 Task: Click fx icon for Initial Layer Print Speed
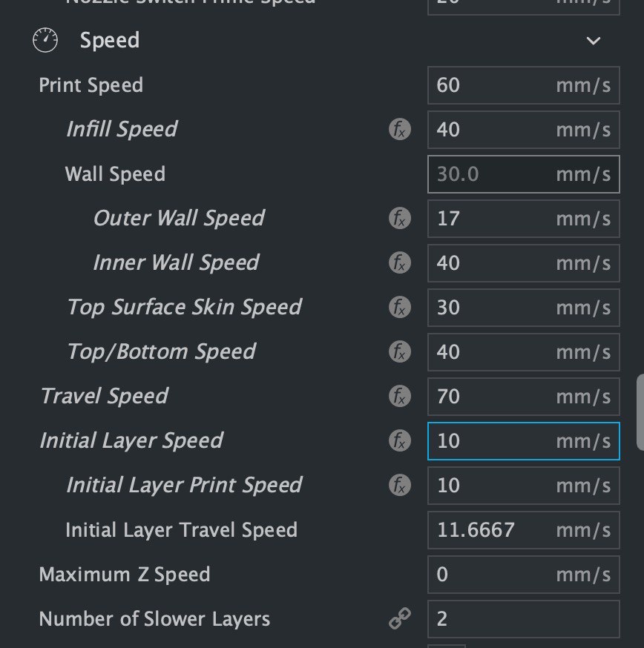point(400,485)
